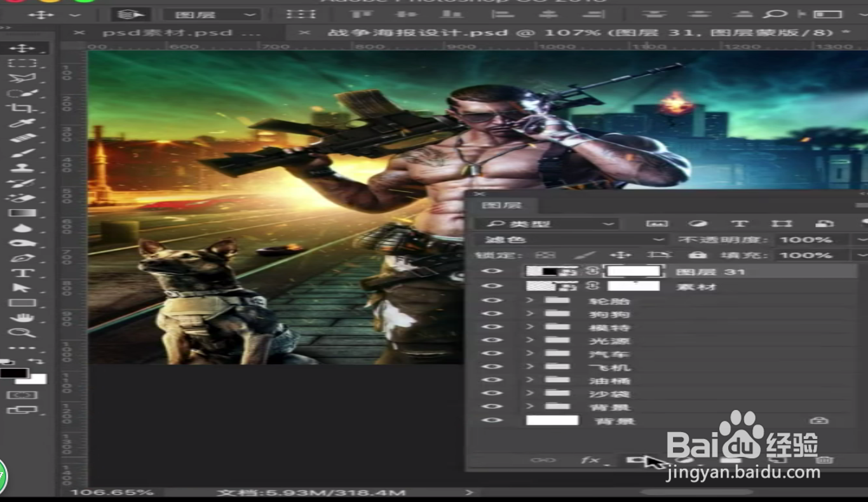This screenshot has height=502, width=868.
Task: Hide the 狗狗 group
Action: click(x=492, y=314)
